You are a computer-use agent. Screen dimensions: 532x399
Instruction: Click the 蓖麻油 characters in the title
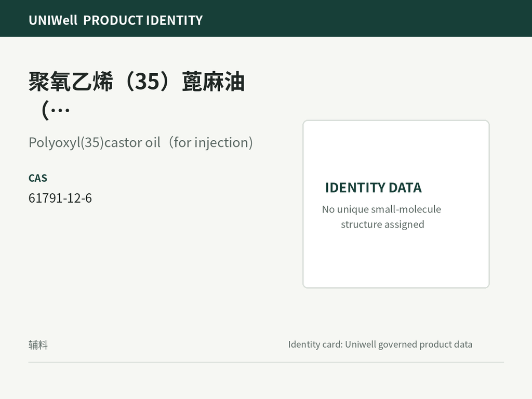(x=213, y=82)
